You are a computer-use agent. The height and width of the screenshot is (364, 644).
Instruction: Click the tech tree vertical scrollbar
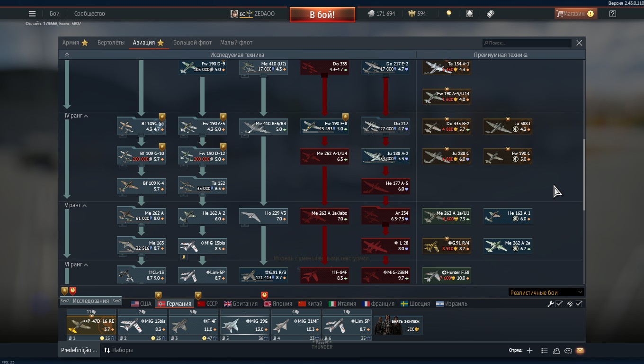tap(584, 174)
